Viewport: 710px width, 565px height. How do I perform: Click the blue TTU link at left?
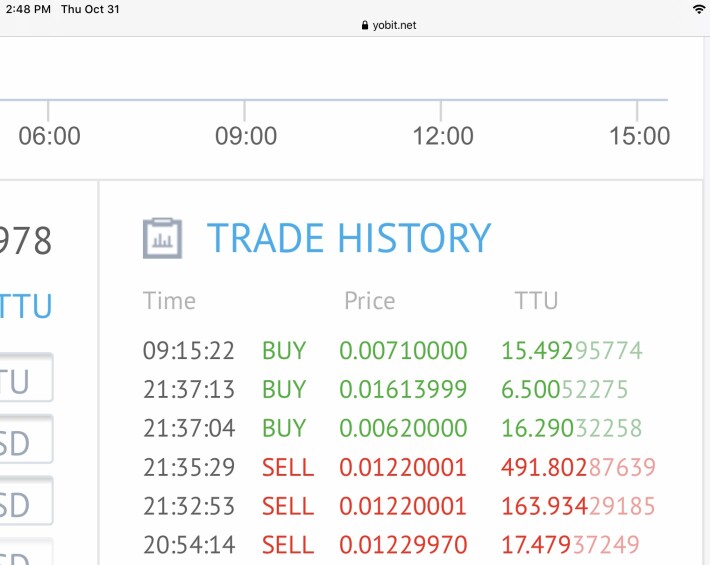[26, 306]
